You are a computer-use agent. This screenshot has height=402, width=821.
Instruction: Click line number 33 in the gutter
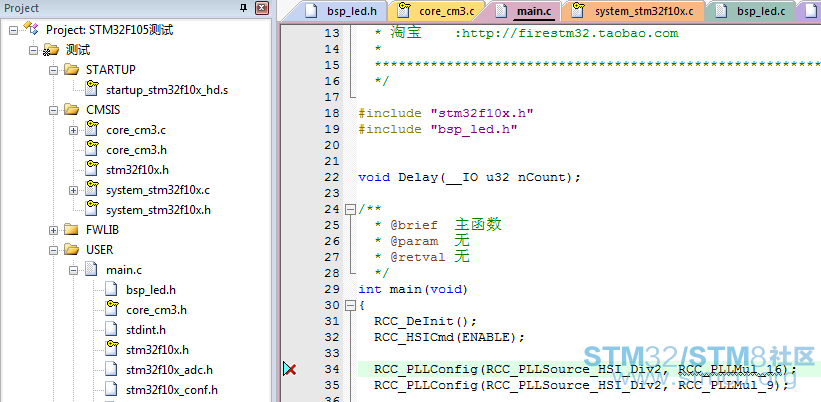coord(332,353)
